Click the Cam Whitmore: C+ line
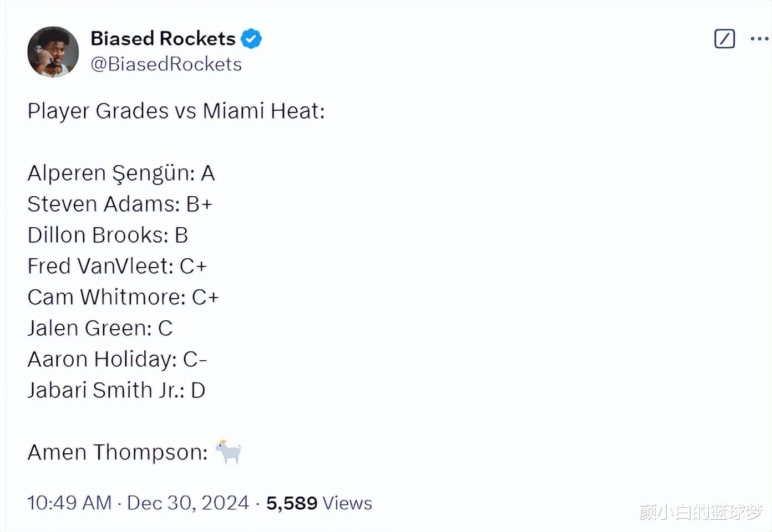Viewport: 772px width, 532px height. [x=123, y=297]
